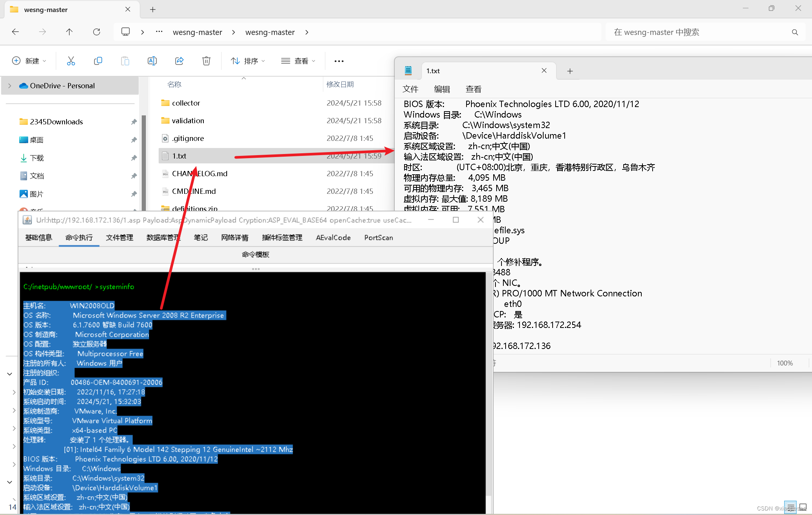The width and height of the screenshot is (812, 515).
Task: Copy 1.txt using the copy icon
Action: click(98, 61)
